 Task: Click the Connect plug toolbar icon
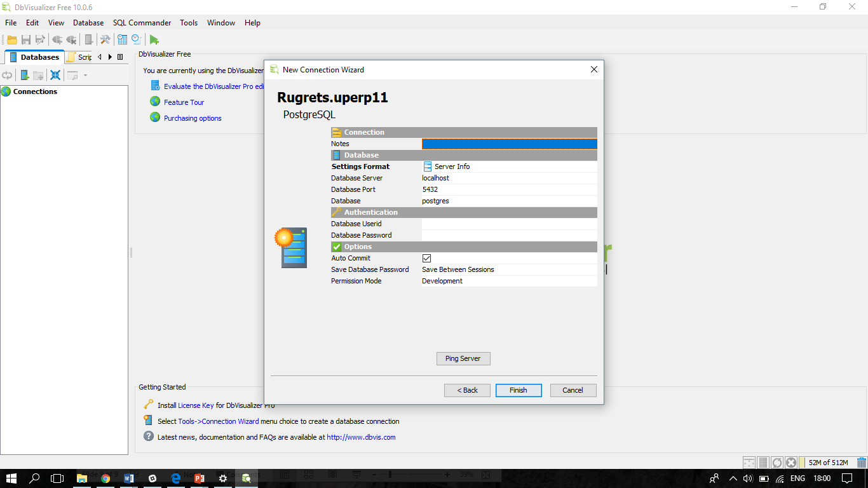(x=57, y=39)
